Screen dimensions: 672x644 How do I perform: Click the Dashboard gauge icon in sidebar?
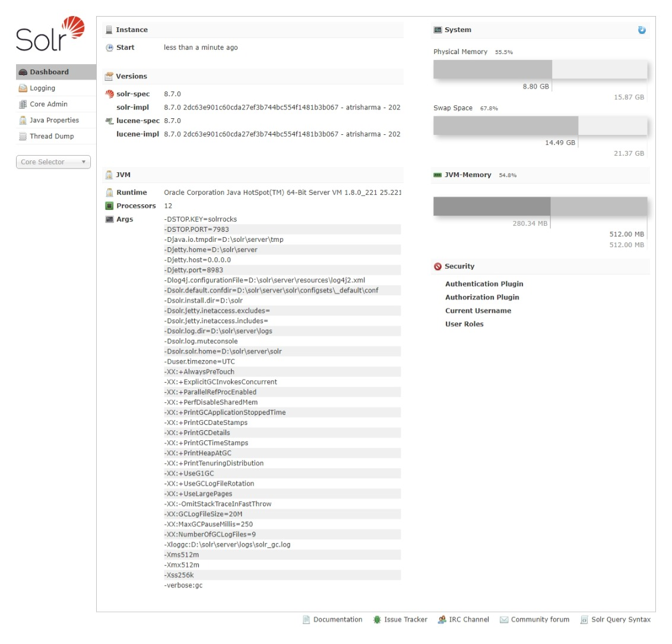coord(23,72)
